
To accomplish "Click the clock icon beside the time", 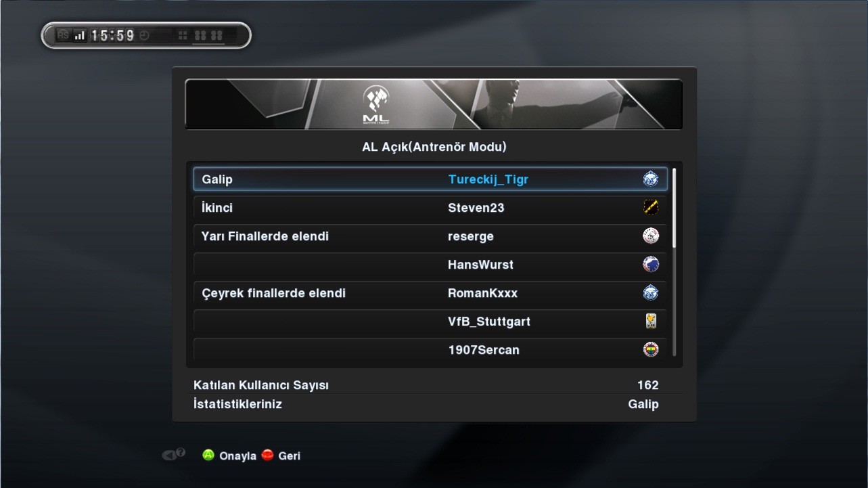I will pos(144,35).
